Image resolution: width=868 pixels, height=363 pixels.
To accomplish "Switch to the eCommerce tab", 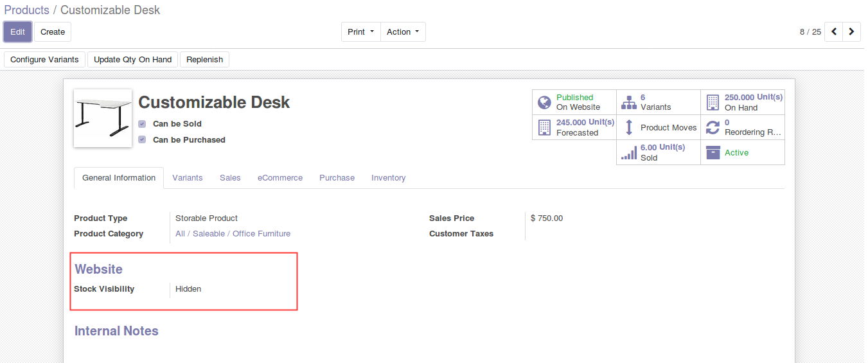I will (280, 178).
